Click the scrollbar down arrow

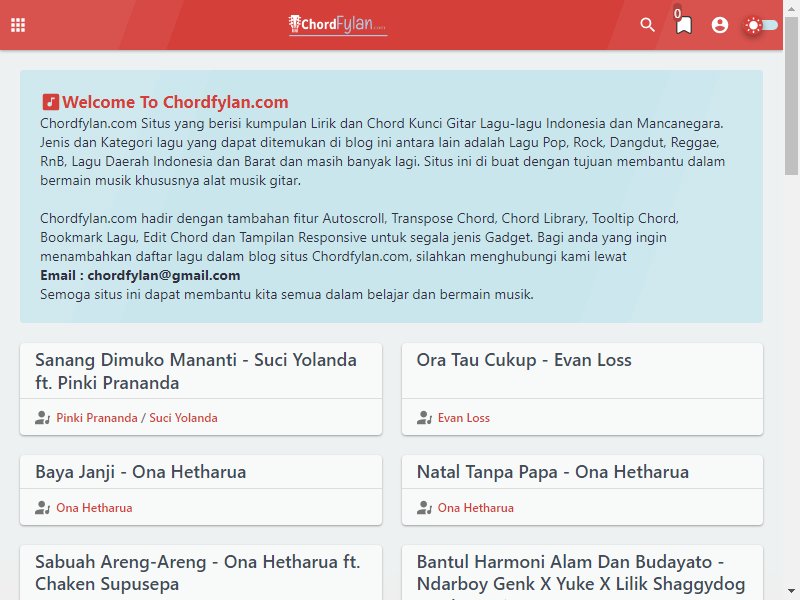point(792,592)
